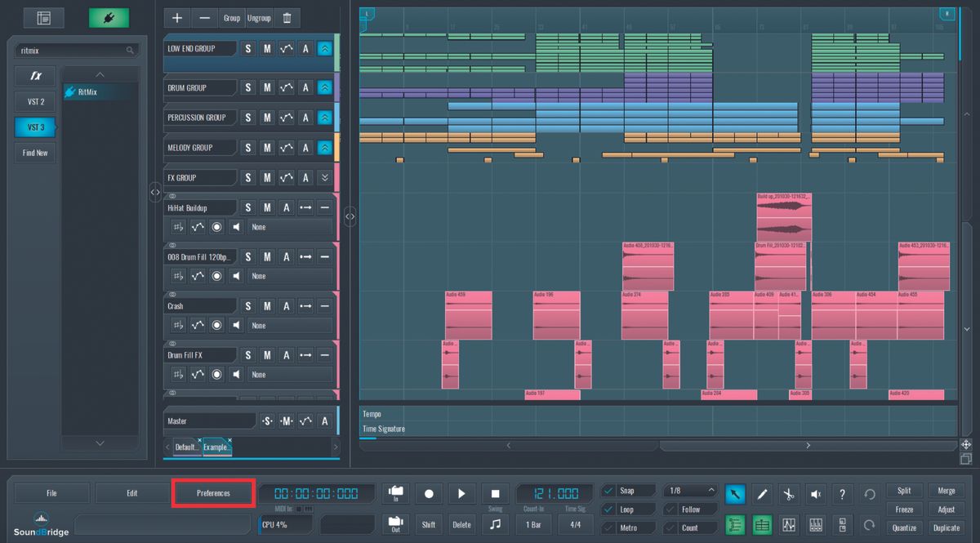The image size is (980, 543).
Task: Select the pencil draw tool
Action: point(761,493)
